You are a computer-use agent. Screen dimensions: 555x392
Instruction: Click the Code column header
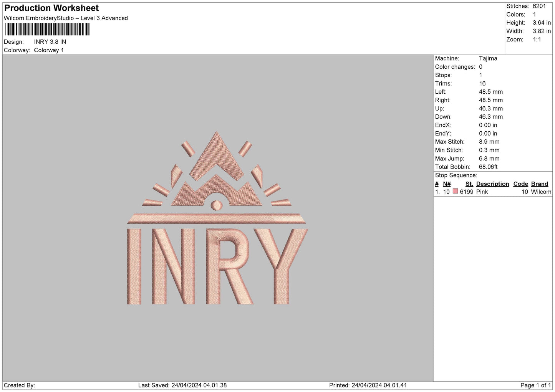(x=520, y=184)
